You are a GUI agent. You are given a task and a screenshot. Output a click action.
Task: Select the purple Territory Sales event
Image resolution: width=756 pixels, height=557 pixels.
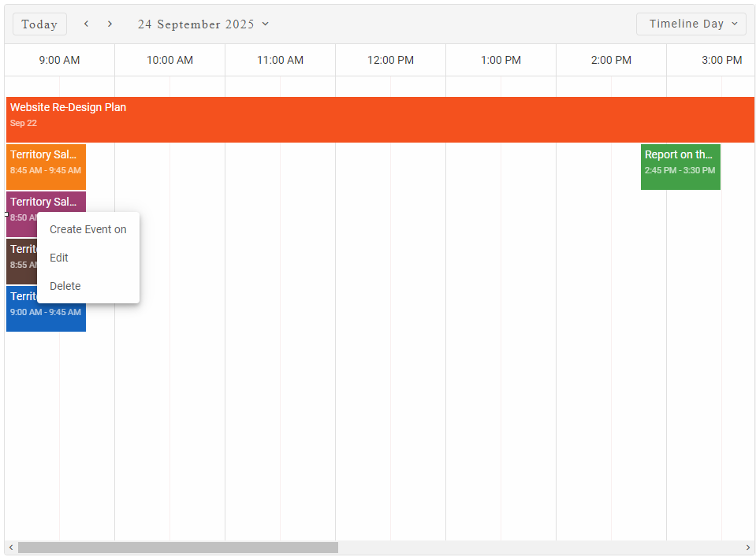pyautogui.click(x=46, y=202)
